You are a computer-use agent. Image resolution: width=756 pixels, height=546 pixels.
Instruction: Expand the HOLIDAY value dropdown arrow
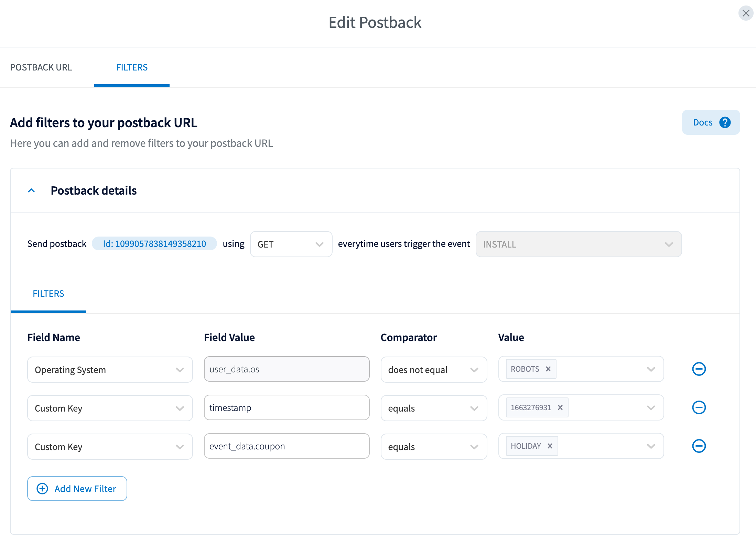pos(651,446)
